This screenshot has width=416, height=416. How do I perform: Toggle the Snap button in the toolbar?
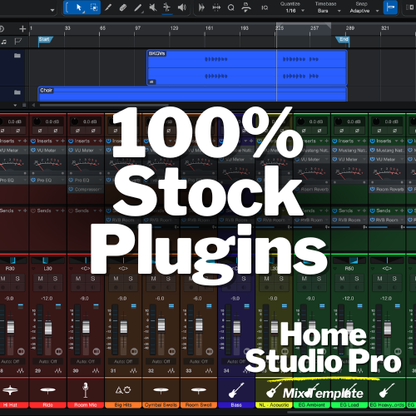coord(390,7)
